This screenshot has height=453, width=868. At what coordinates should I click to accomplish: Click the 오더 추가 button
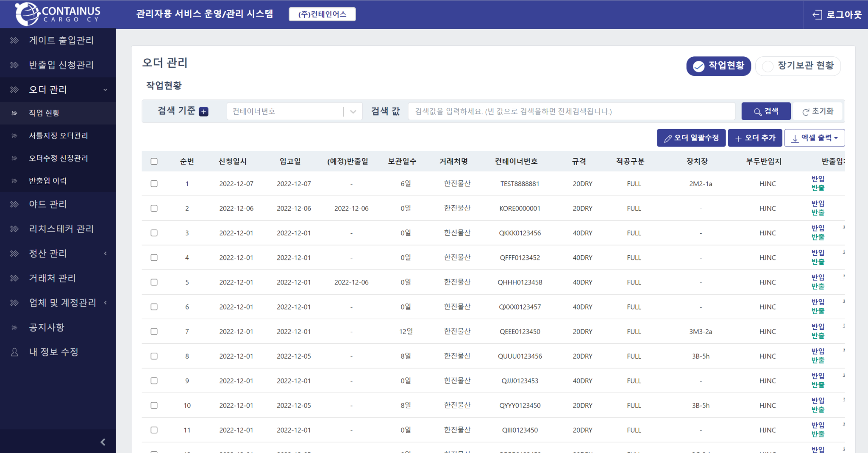(x=754, y=138)
